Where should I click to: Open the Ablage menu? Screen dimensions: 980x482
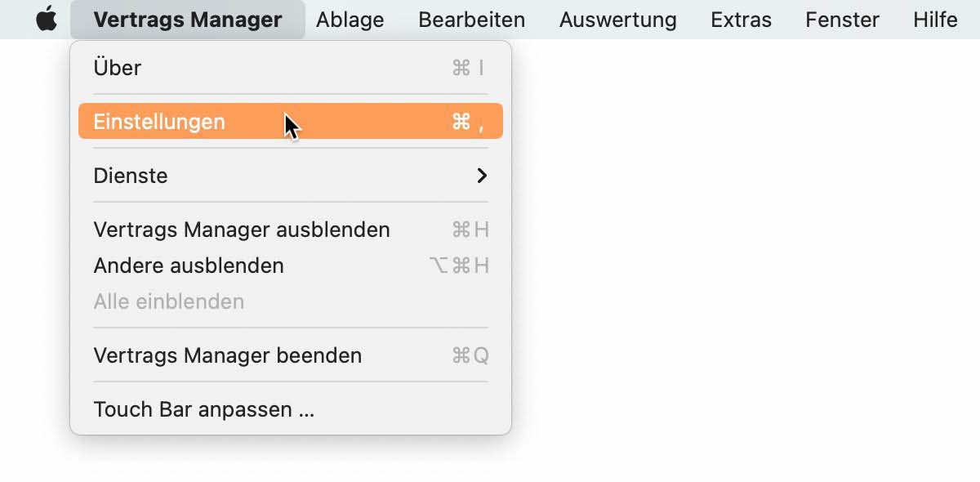pyautogui.click(x=350, y=20)
